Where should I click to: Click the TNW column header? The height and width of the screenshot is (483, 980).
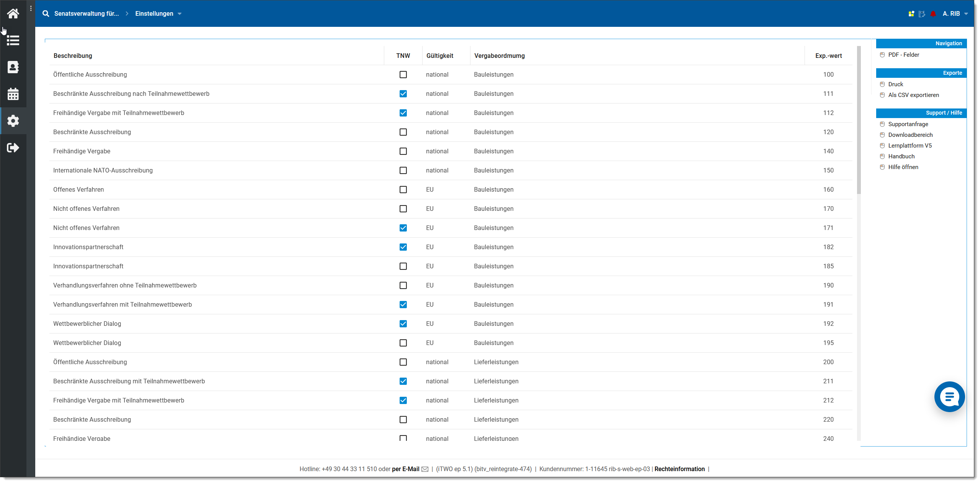tap(403, 56)
